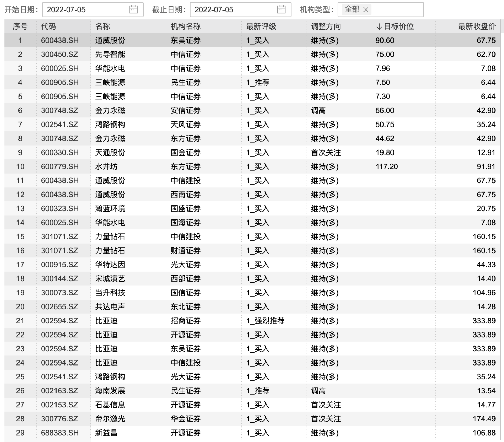Click 光大证券 in row 25

[x=185, y=377]
